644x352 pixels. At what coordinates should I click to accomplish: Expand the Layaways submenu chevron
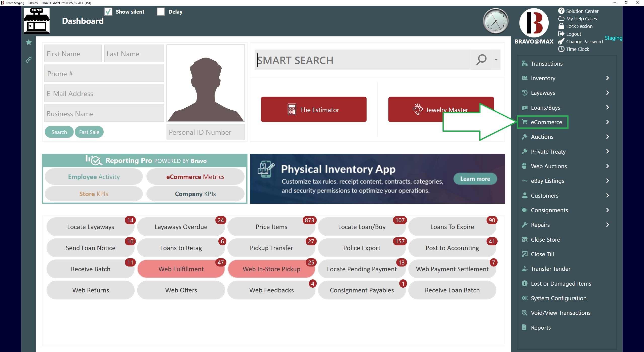pos(608,93)
